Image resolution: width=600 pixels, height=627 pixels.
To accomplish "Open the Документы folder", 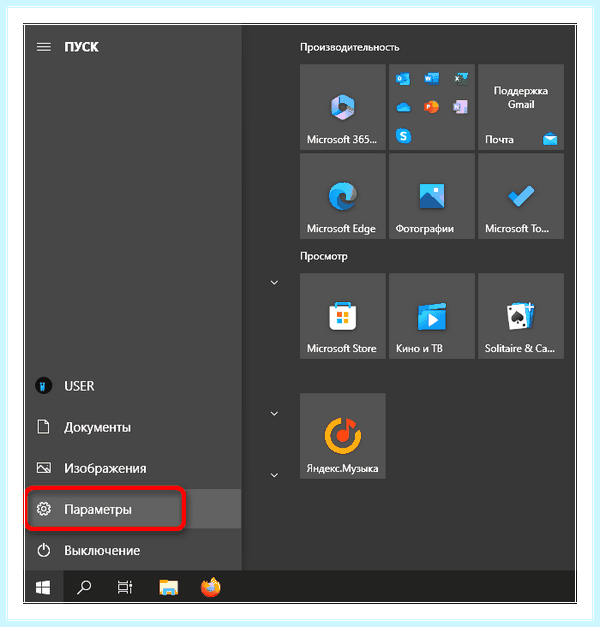I will pos(133,427).
